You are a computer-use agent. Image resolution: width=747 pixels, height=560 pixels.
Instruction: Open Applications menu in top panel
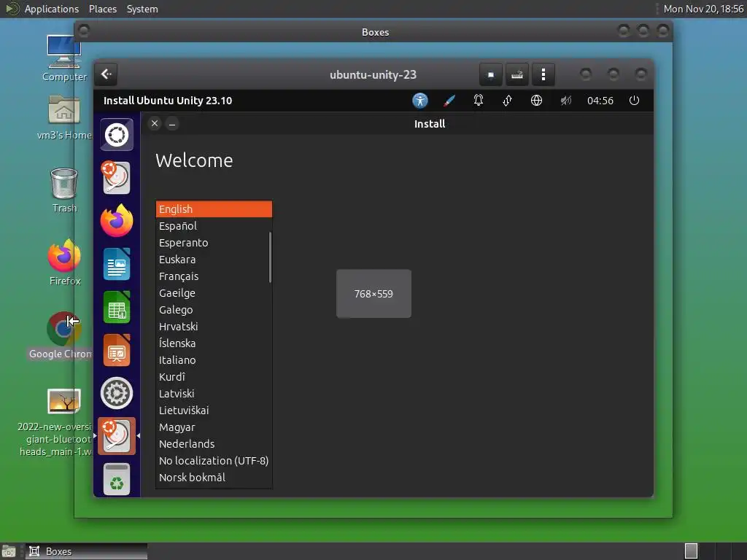(52, 9)
